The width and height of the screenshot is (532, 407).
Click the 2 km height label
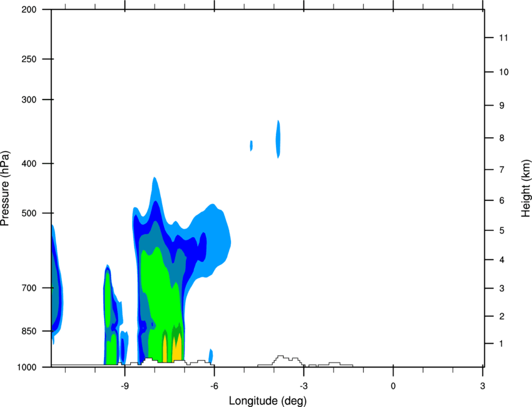coord(502,316)
